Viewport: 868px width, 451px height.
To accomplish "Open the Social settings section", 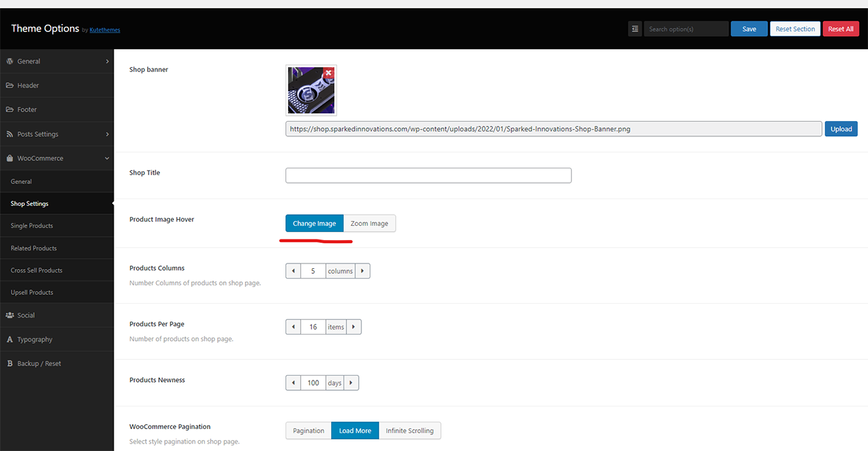I will (x=57, y=315).
